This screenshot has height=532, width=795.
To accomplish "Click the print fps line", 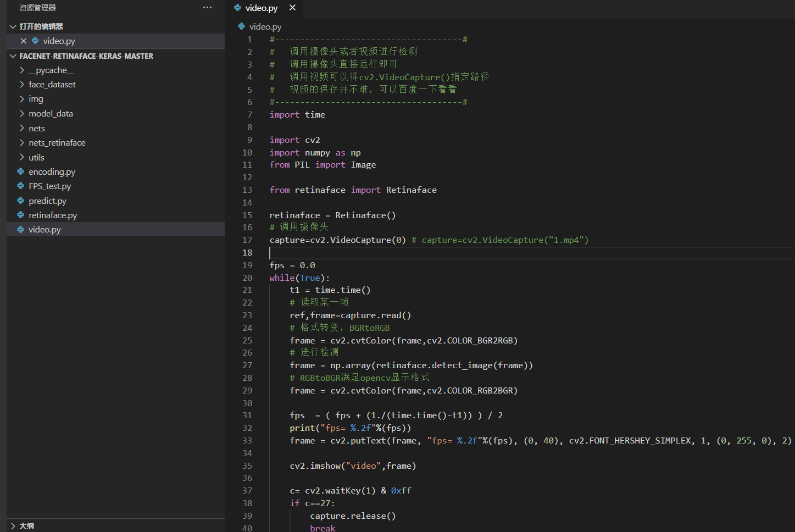I will click(351, 428).
